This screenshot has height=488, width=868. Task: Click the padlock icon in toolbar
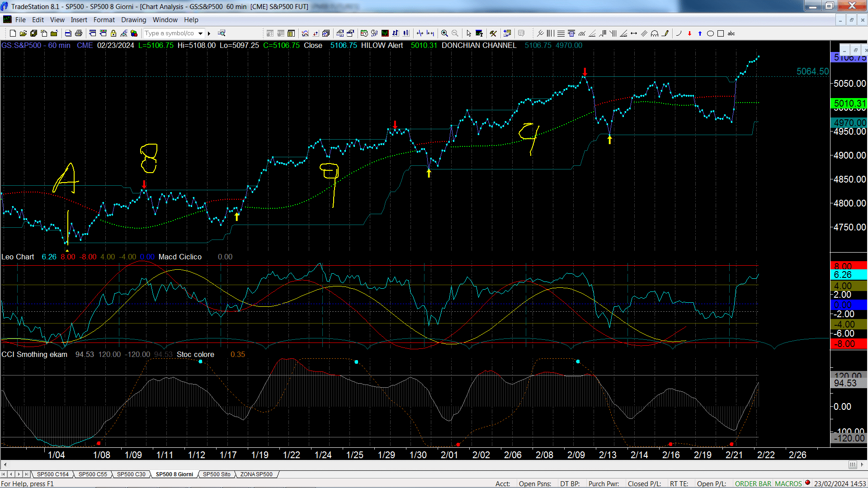(113, 33)
